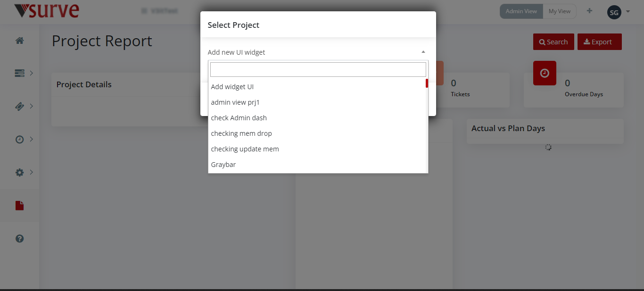Click the project search input field
This screenshot has width=644, height=291.
[318, 69]
